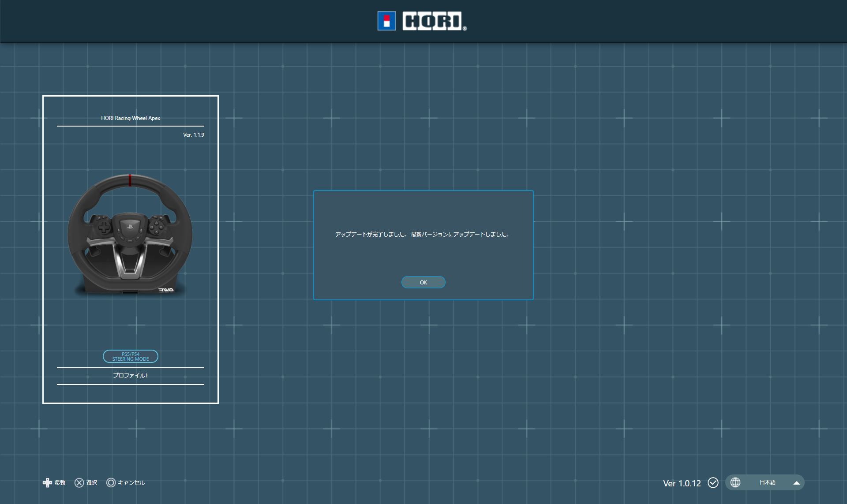Click the version up-to-date checkmark icon
The image size is (847, 504).
click(713, 482)
